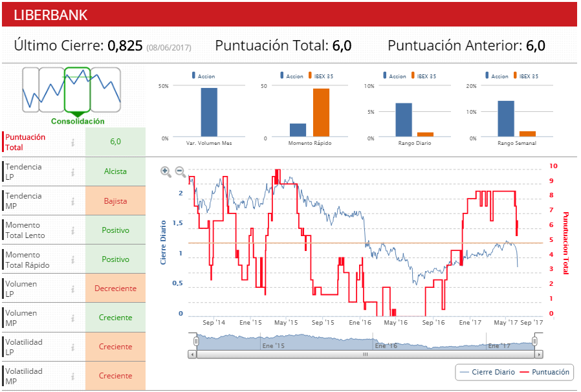The image size is (581, 392).
Task: Click the zoom in magnifier icon
Action: pos(166,172)
